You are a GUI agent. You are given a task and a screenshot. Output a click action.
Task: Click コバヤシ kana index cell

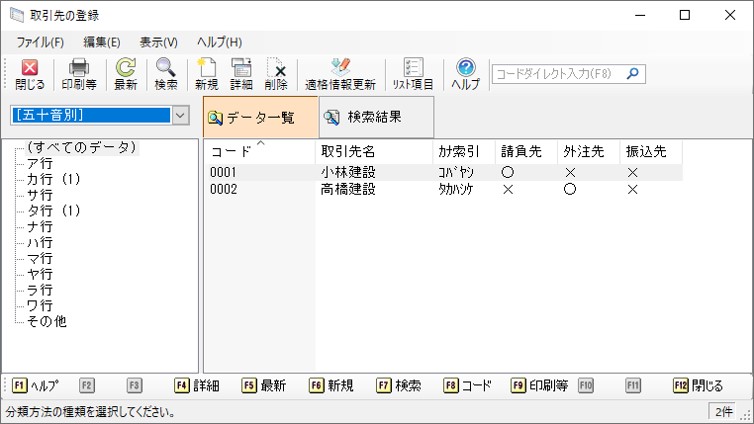click(x=456, y=172)
